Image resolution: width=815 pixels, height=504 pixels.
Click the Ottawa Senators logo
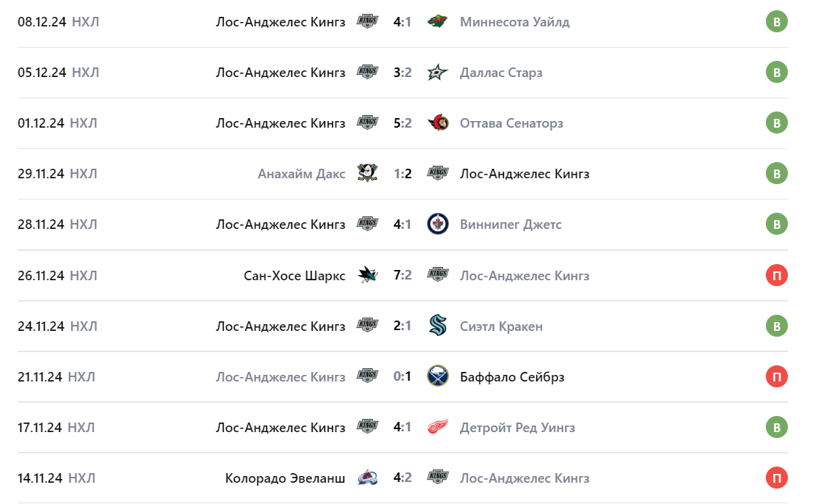point(437,123)
